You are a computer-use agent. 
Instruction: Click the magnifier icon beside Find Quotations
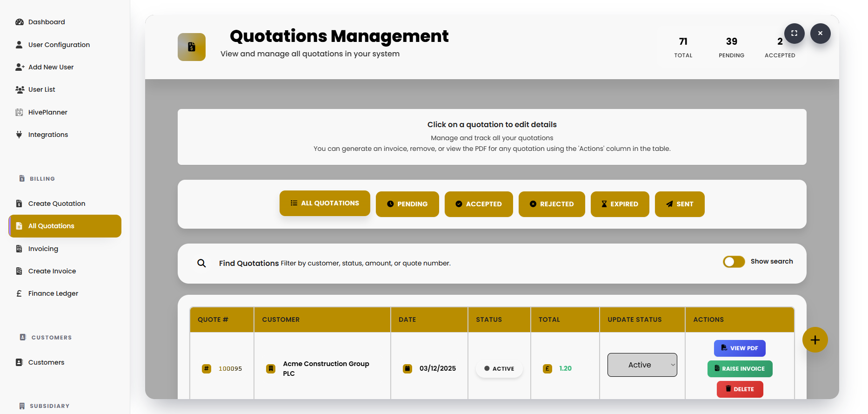coord(201,263)
